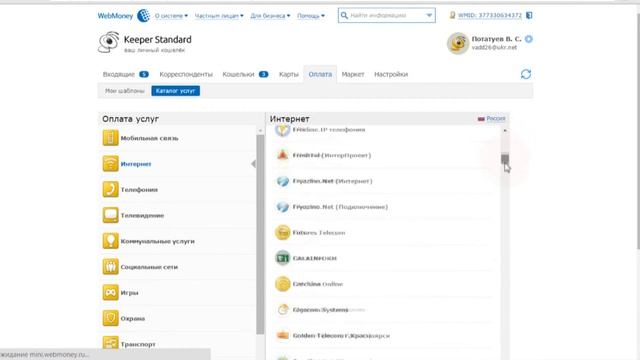
Task: Click inside the Найти информацию search field
Action: coord(386,16)
